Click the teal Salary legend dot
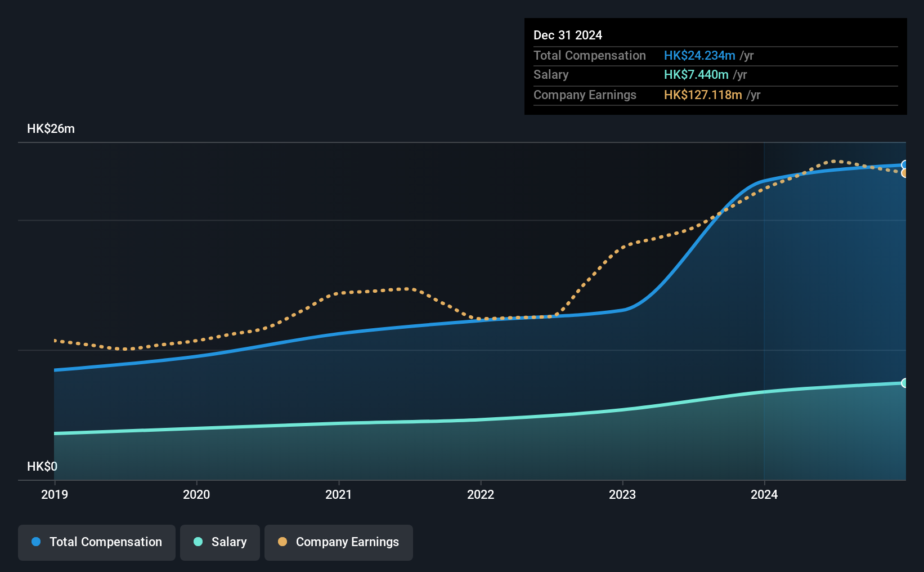This screenshot has width=924, height=572. 198,542
